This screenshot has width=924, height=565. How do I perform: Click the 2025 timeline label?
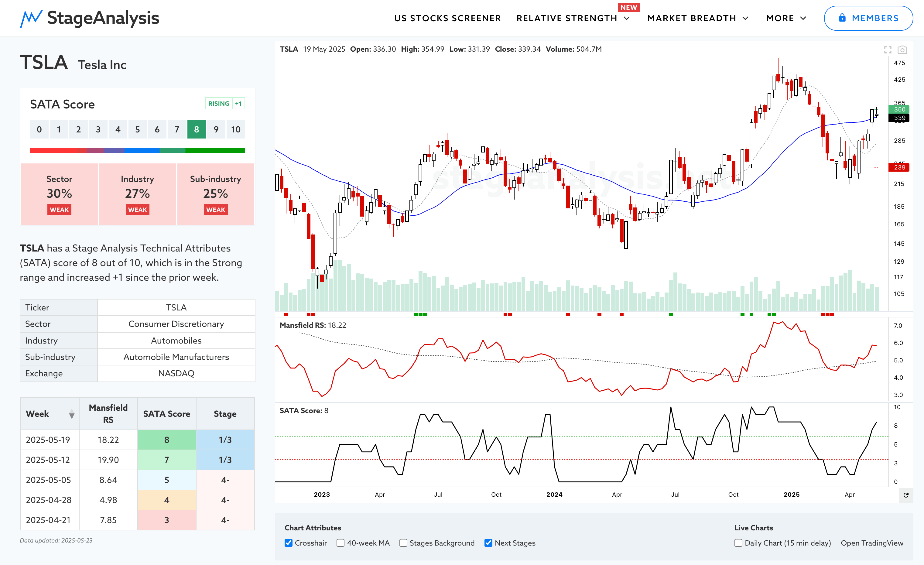[791, 495]
